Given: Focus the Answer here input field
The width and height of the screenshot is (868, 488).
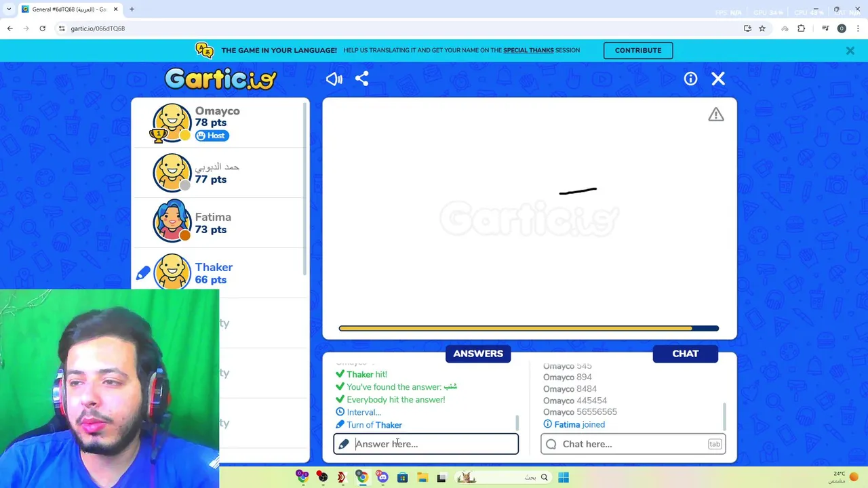Looking at the screenshot, I should pyautogui.click(x=426, y=444).
